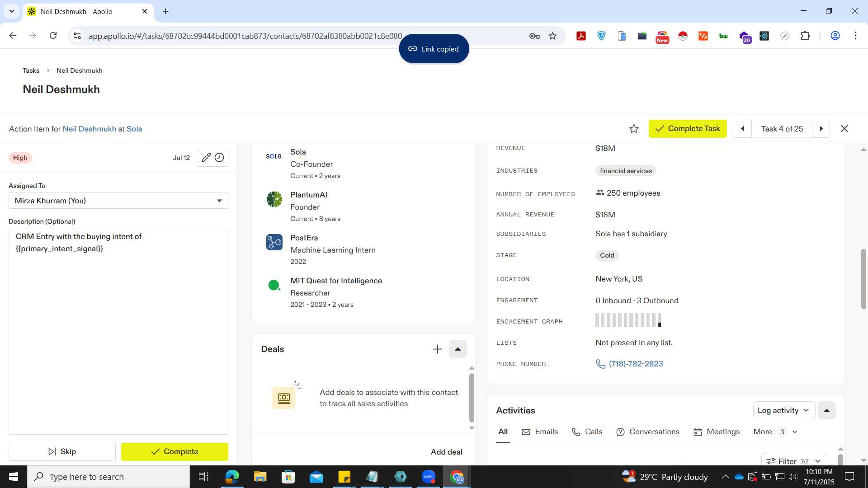Go to Tasks breadcrumb
Screen dimensions: 868x488
pyautogui.click(x=31, y=70)
